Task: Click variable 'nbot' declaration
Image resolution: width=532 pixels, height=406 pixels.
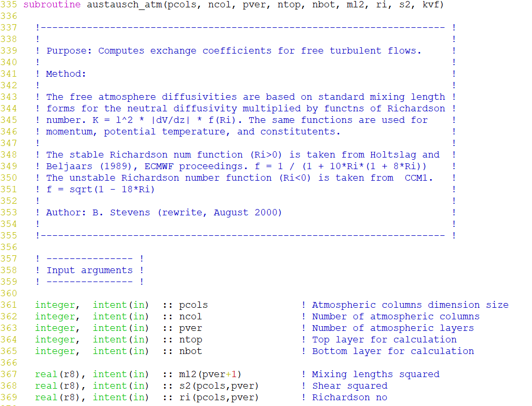Action: pos(190,351)
